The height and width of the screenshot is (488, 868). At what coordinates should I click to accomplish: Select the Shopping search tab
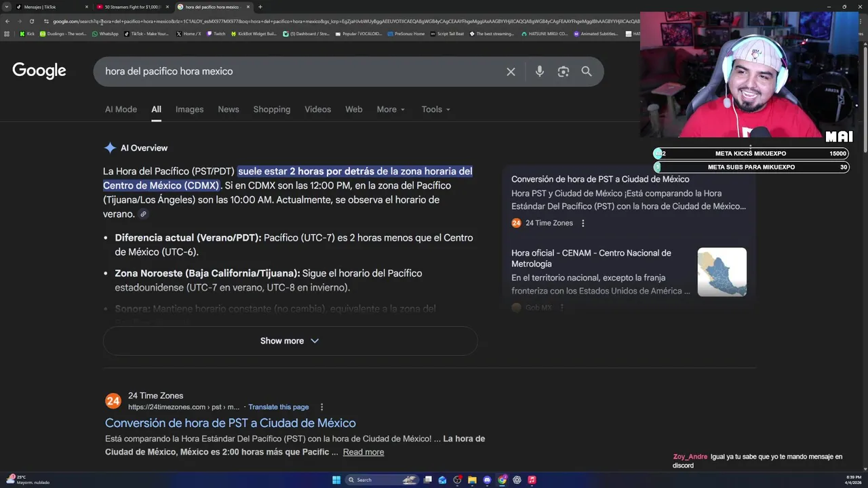(x=272, y=109)
